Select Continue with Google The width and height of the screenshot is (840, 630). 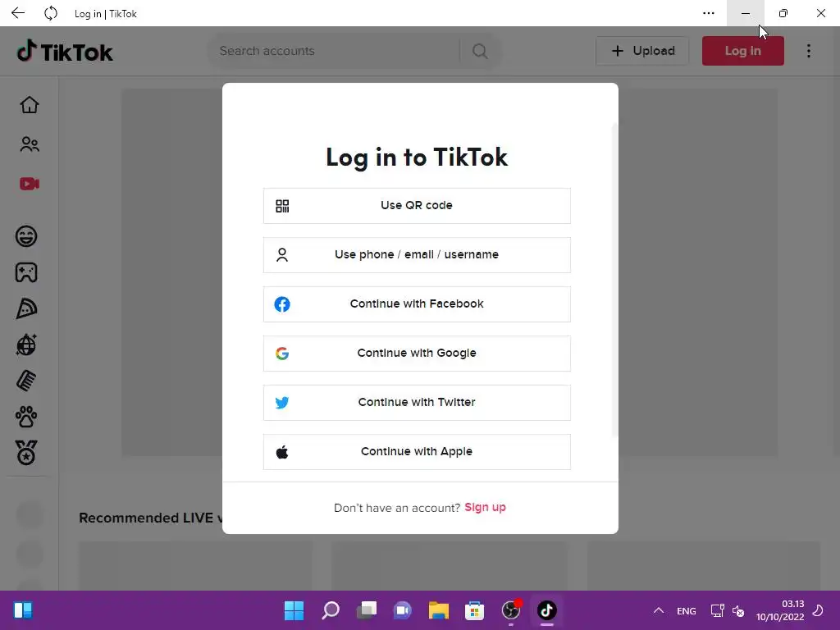click(417, 354)
